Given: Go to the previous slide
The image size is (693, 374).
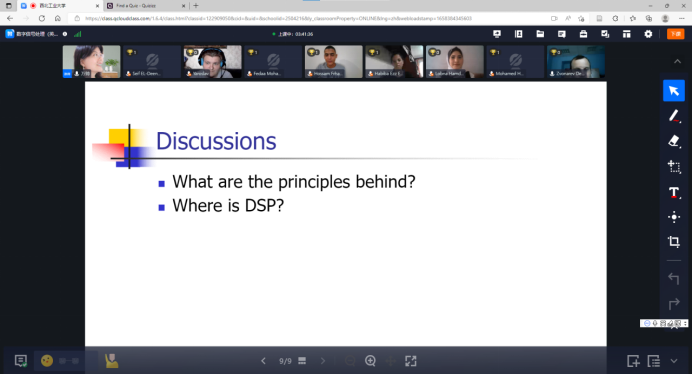Looking at the screenshot, I should tap(263, 361).
